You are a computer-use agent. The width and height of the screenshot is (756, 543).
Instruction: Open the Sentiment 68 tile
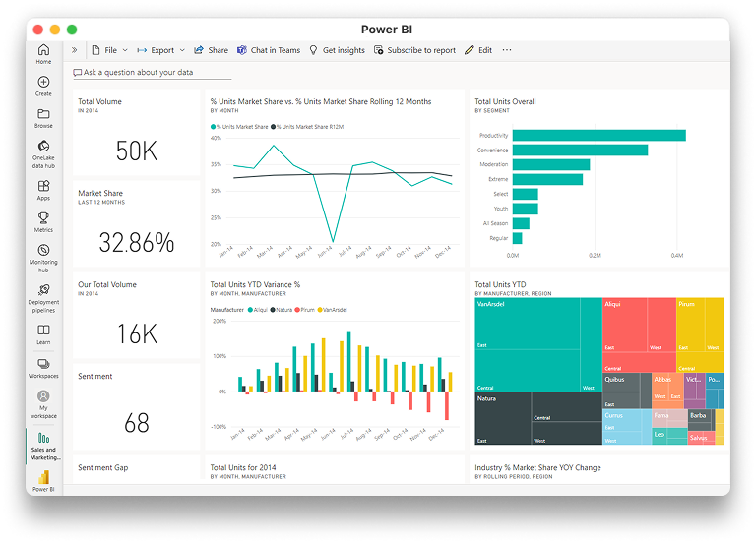point(137,407)
